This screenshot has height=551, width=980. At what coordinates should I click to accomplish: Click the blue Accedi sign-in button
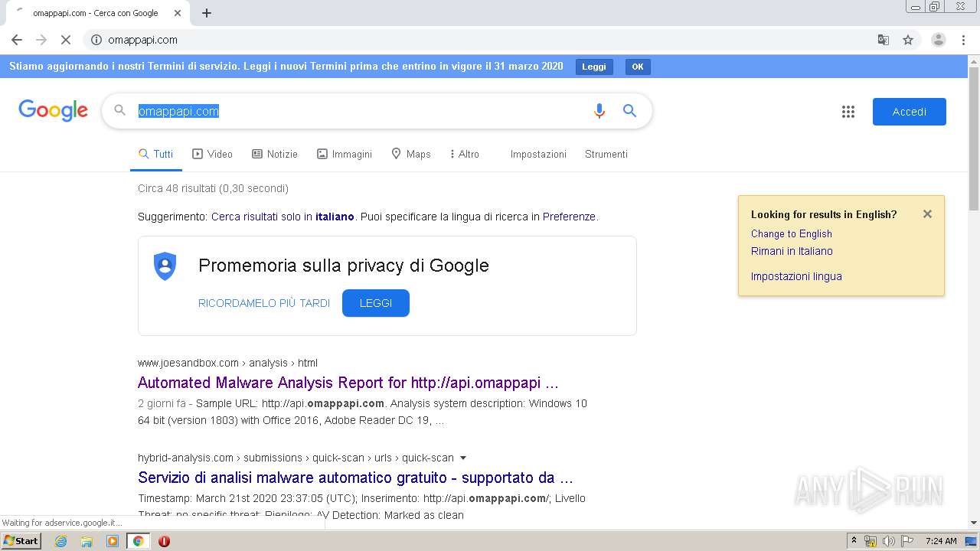910,112
